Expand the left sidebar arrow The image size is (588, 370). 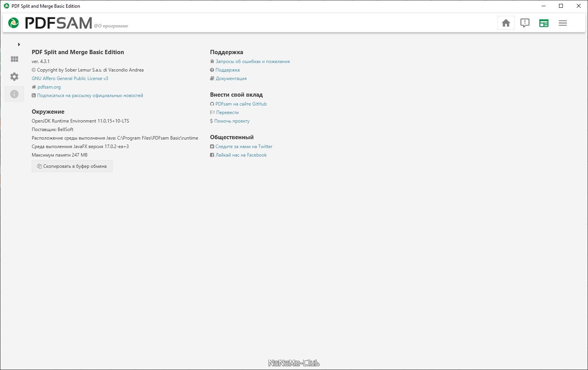(x=19, y=44)
